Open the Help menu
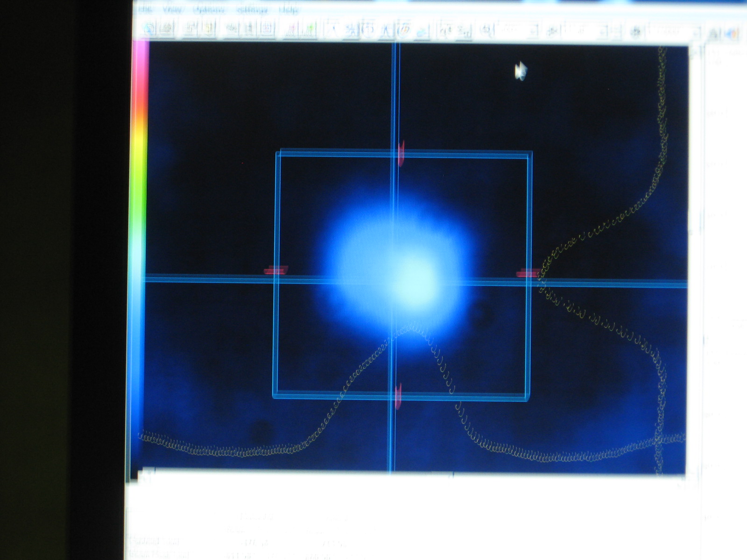The image size is (747, 560). click(x=288, y=9)
